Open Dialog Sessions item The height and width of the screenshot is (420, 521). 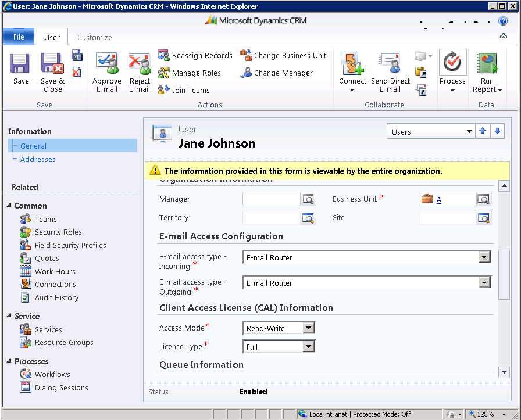point(54,387)
